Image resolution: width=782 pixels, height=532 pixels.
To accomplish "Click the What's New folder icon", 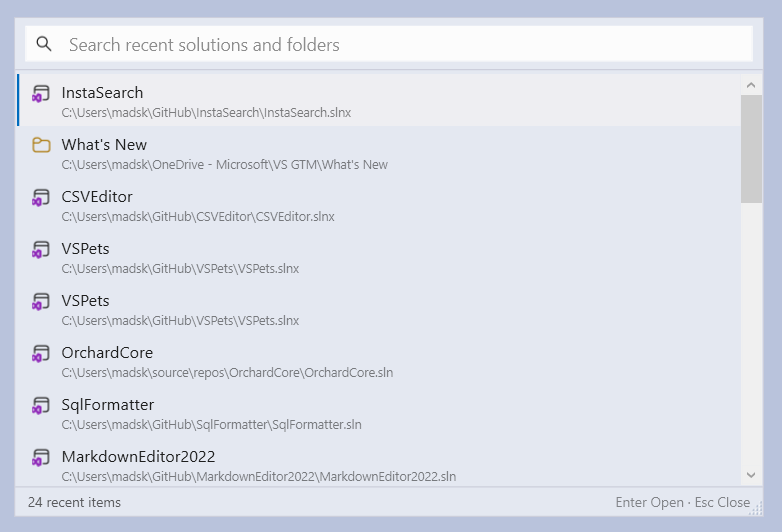I will [x=41, y=146].
